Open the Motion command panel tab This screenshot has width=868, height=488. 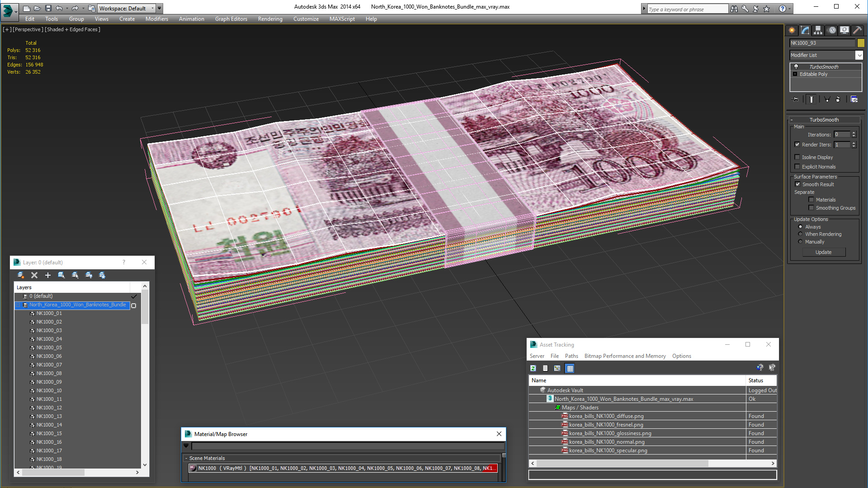(x=832, y=30)
